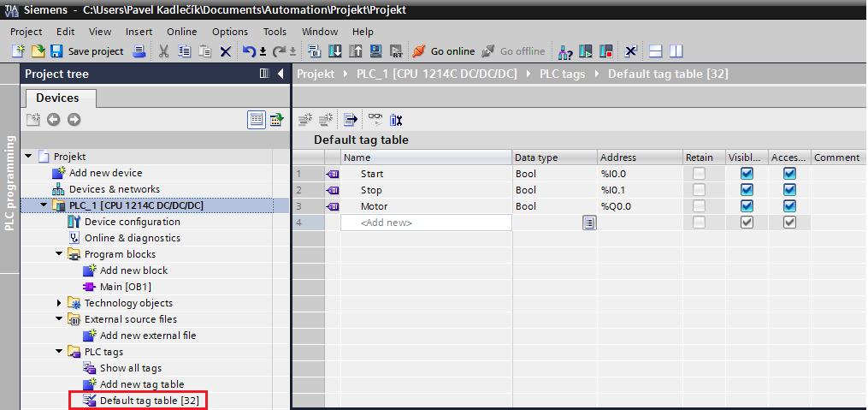868x410 pixels.
Task: Open the Help menu
Action: (363, 32)
